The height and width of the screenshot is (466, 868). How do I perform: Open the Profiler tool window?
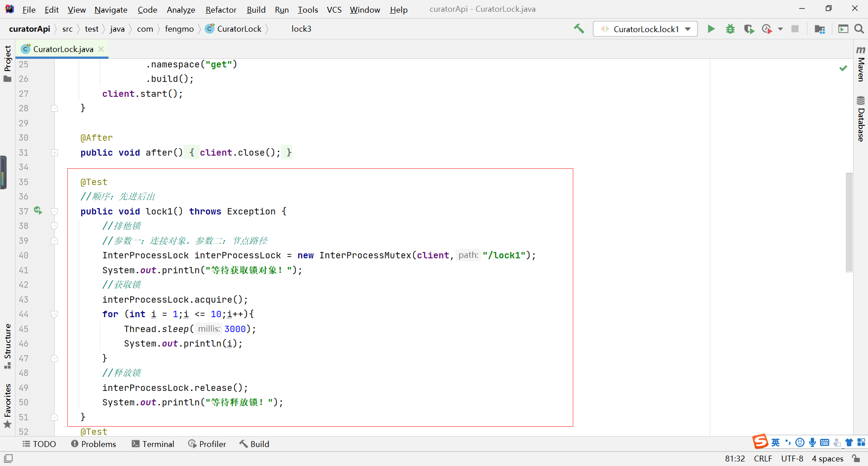coord(207,444)
